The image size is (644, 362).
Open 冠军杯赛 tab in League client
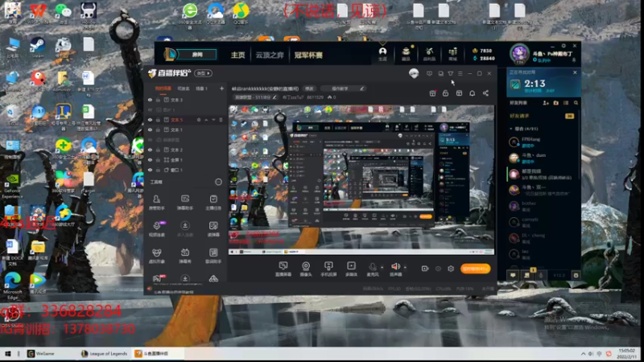tap(308, 55)
